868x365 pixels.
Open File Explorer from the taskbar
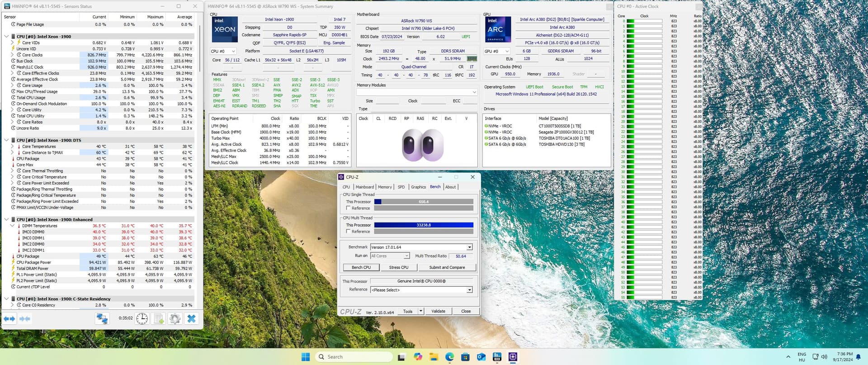point(434,357)
